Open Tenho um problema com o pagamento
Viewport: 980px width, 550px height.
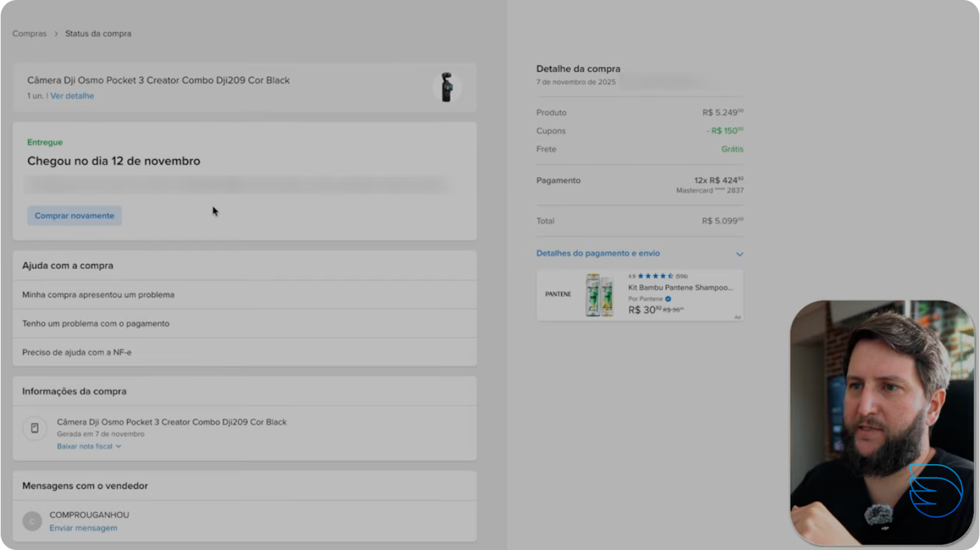tap(244, 323)
